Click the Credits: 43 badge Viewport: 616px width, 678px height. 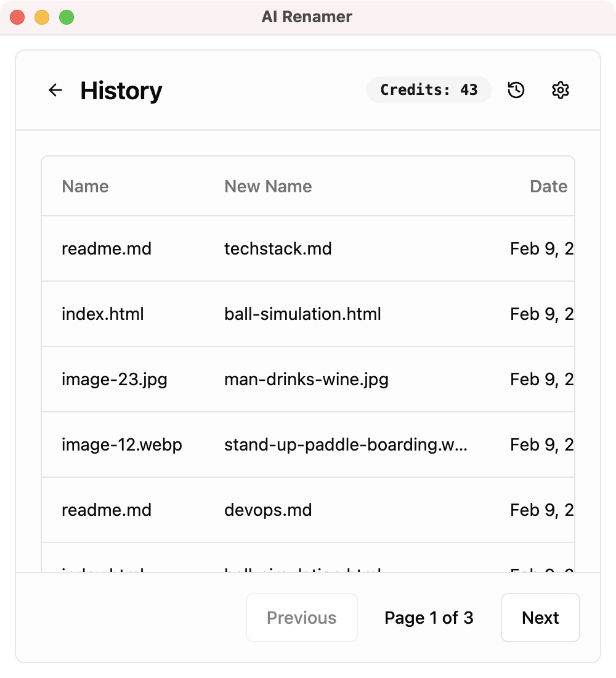(x=429, y=90)
